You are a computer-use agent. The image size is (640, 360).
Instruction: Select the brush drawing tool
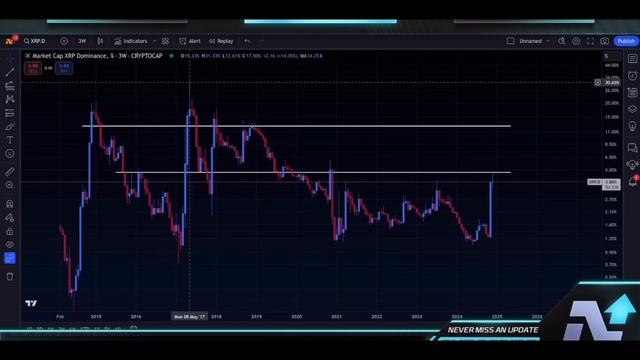point(10,127)
